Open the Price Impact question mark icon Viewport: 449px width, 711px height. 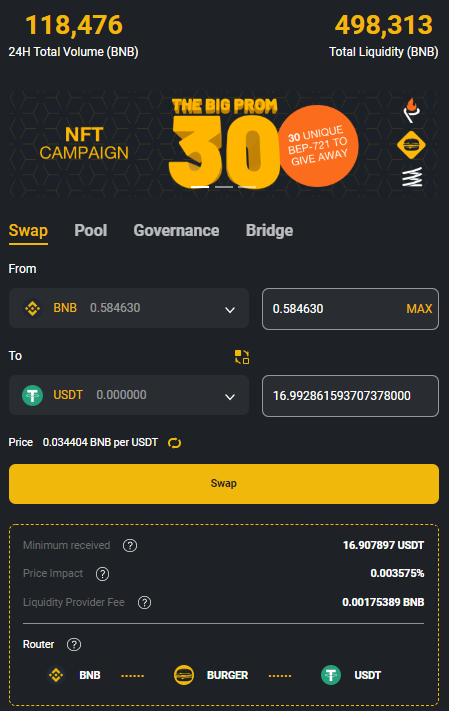(x=102, y=574)
